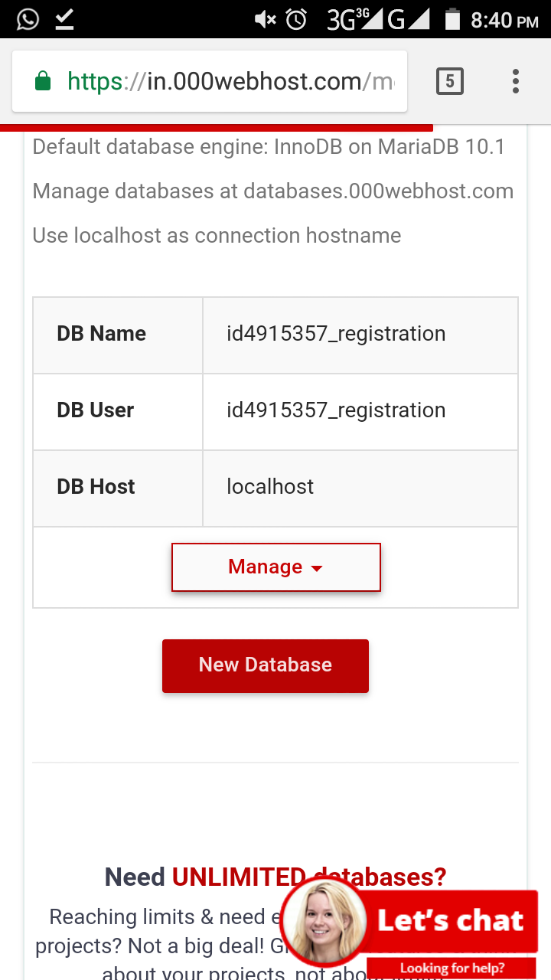
Task: Tap the WhatsApp notification icon
Action: click(x=27, y=19)
